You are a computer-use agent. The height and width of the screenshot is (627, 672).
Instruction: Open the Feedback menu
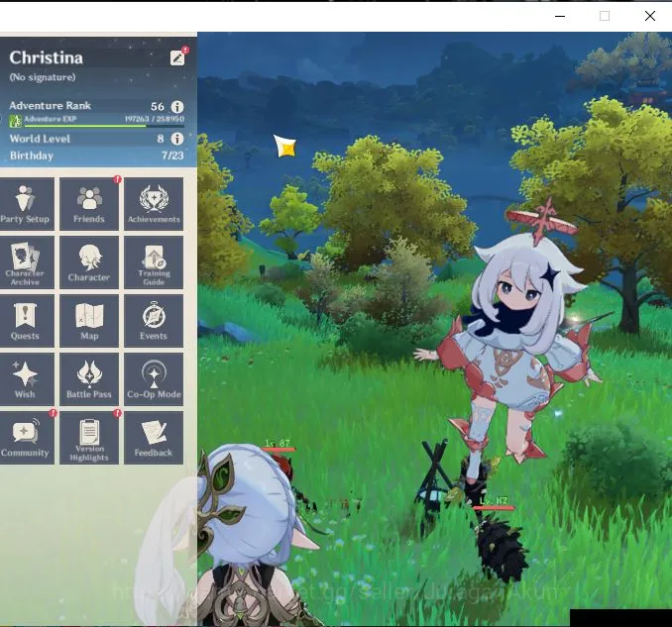(x=154, y=438)
